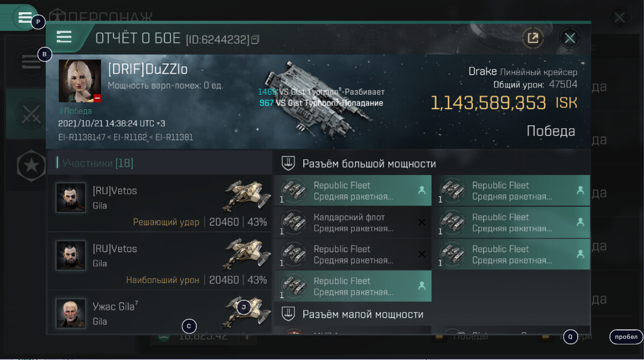
Task: Copy the battle report ID icon
Action: click(x=255, y=40)
